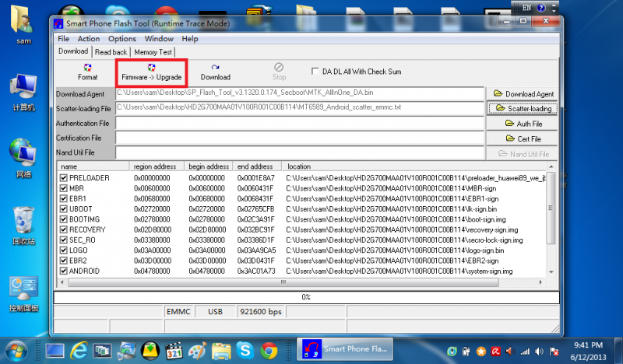Sort by the region address column header
Viewport: 623px width, 364px height.
[x=157, y=166]
